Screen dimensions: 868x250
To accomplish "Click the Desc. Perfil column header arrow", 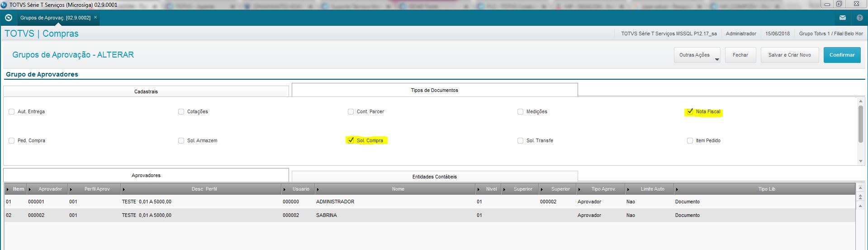I will click(x=124, y=189).
